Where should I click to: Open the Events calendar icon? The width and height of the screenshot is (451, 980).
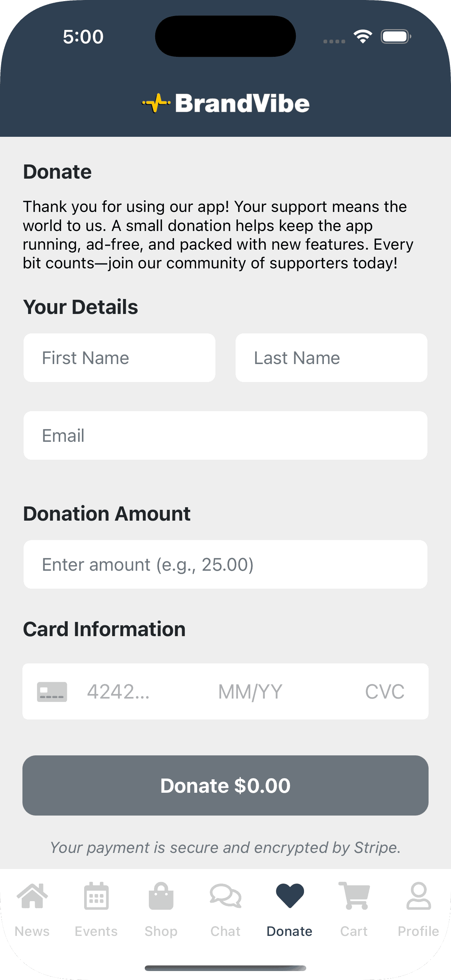point(96,896)
